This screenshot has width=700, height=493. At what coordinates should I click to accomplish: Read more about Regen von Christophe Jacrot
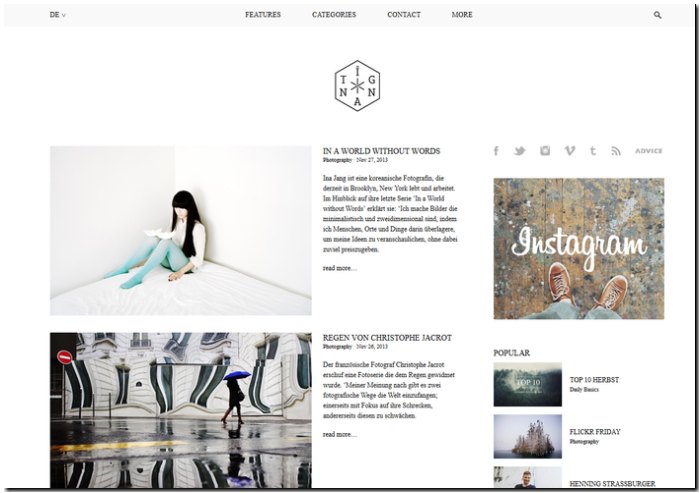tap(340, 434)
